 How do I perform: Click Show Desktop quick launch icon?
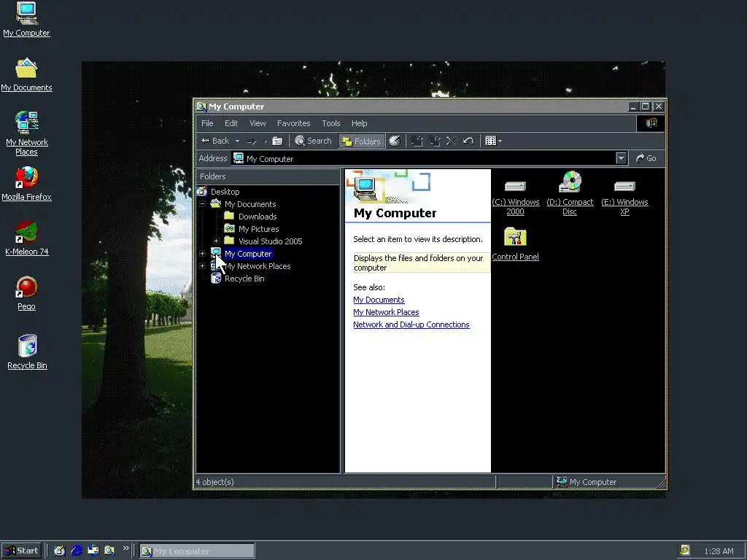tap(60, 551)
